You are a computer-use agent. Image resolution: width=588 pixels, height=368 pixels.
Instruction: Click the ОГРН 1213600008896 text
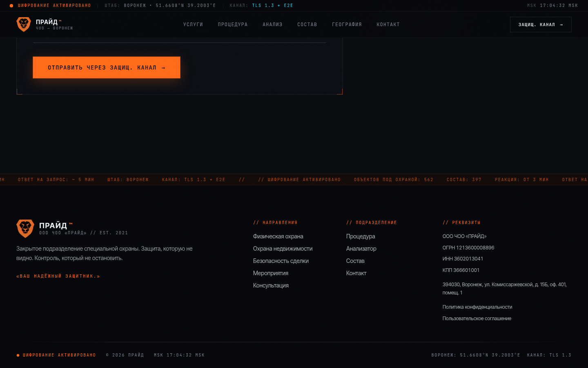[x=468, y=248]
